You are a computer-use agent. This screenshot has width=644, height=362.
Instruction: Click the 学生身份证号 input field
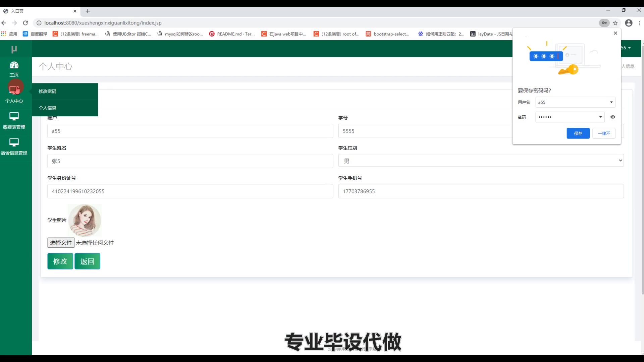190,191
